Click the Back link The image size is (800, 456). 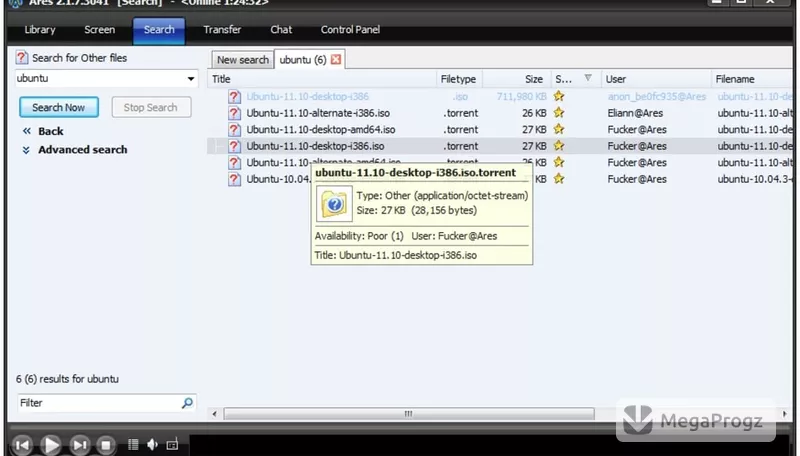[x=51, y=131]
